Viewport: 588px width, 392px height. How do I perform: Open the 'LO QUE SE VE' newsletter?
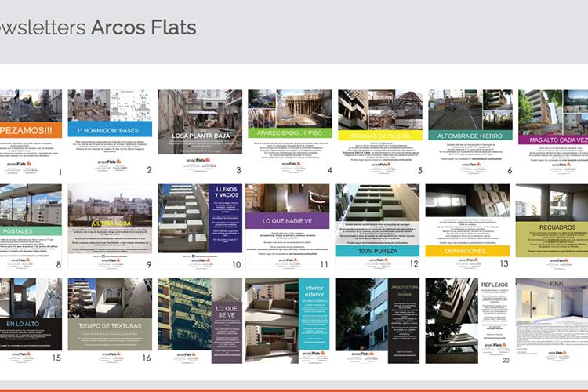coord(200,321)
